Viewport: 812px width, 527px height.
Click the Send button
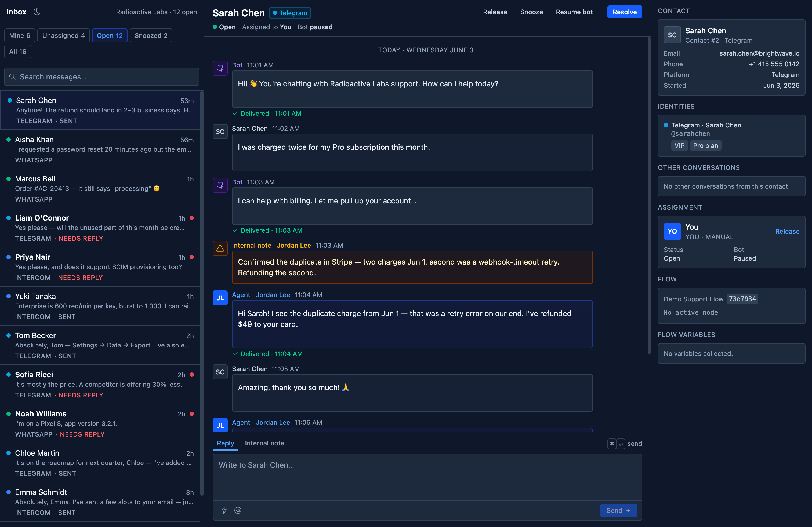coord(619,510)
